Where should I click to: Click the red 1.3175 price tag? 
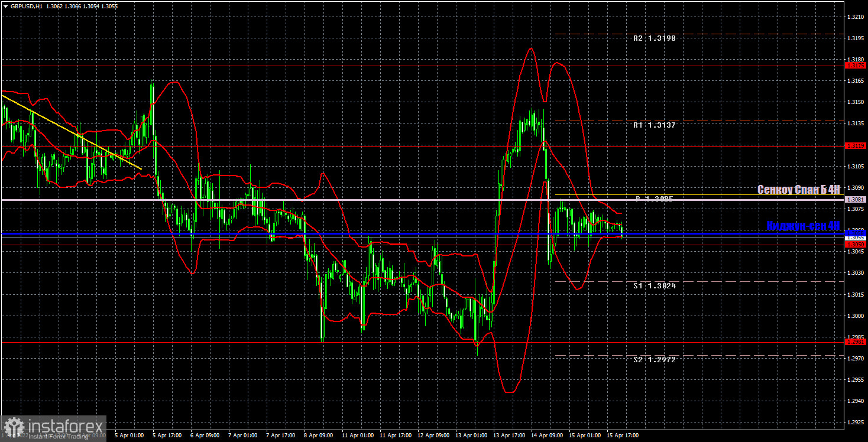tap(856, 66)
